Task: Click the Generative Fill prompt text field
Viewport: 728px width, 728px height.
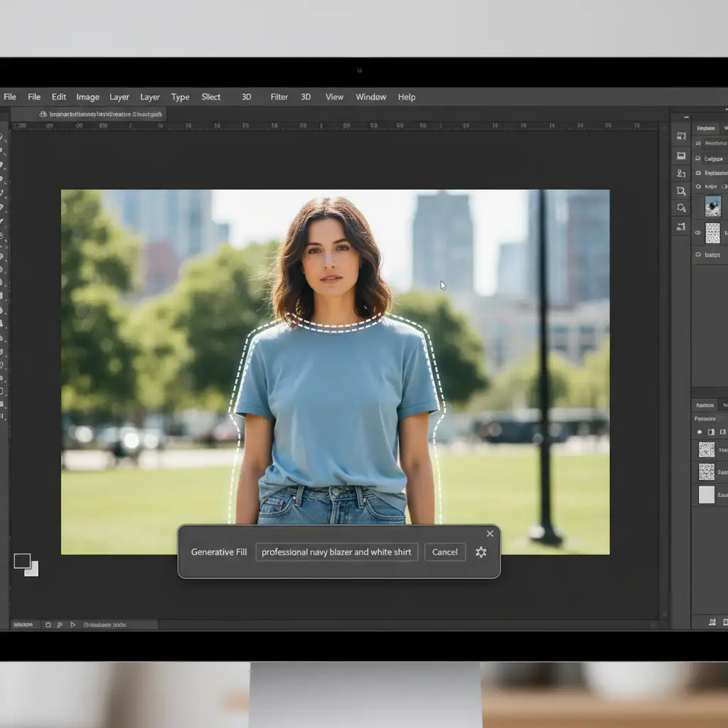Action: point(336,552)
